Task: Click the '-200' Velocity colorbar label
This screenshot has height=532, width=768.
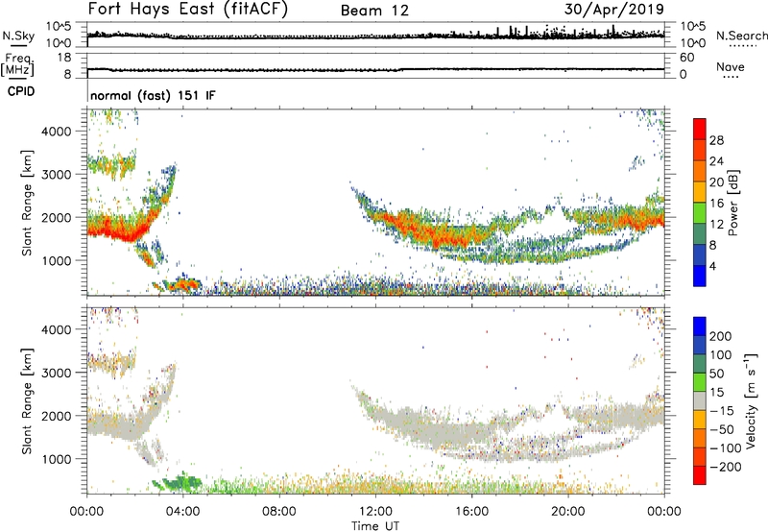Action: point(726,467)
